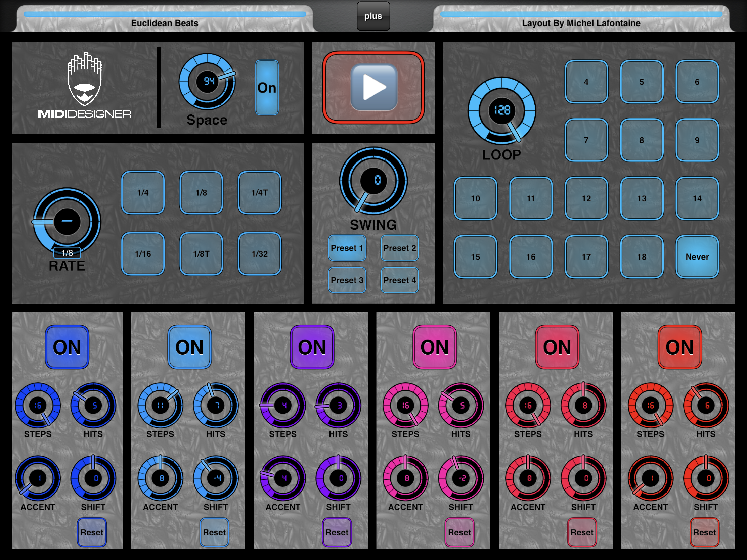Click the Space knob showing 94
The height and width of the screenshot is (560, 747).
pos(207,81)
